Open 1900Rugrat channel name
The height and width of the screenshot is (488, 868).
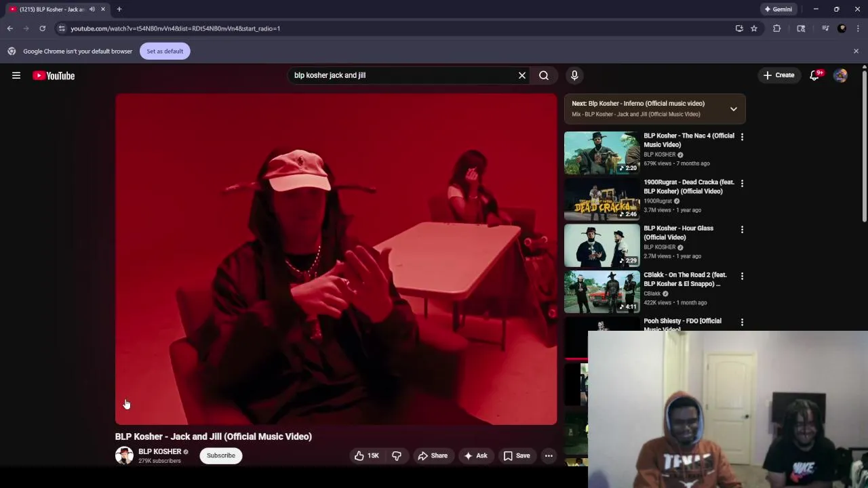point(658,201)
